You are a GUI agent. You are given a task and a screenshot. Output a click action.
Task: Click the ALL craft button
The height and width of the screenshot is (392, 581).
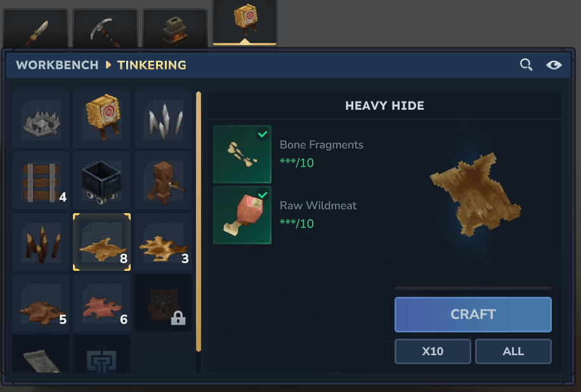click(x=513, y=351)
